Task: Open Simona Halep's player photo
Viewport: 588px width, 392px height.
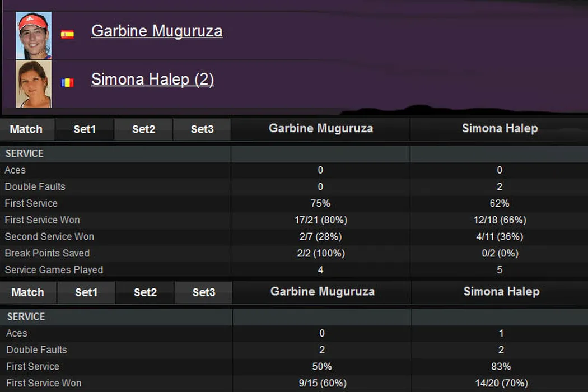Action: (34, 84)
